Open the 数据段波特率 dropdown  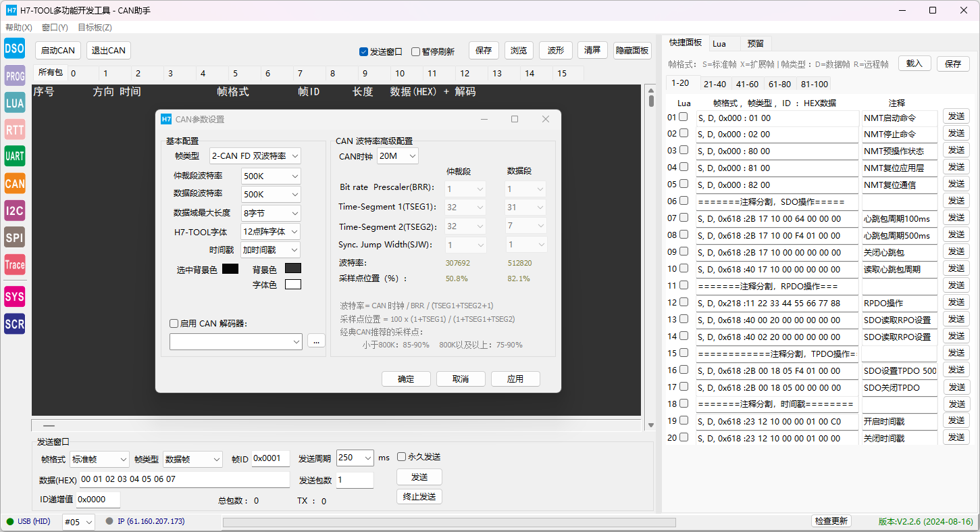[271, 194]
